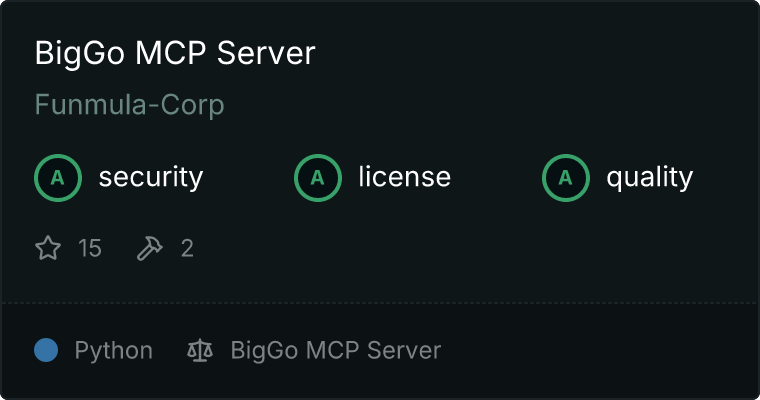
Task: Click the quality grade A badge
Action: 566,178
